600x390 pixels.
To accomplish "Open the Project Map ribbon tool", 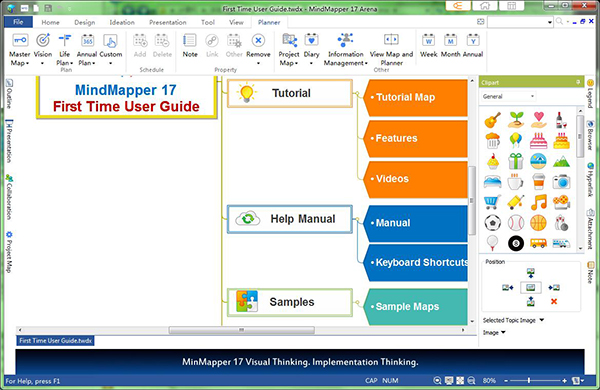I will [289, 50].
